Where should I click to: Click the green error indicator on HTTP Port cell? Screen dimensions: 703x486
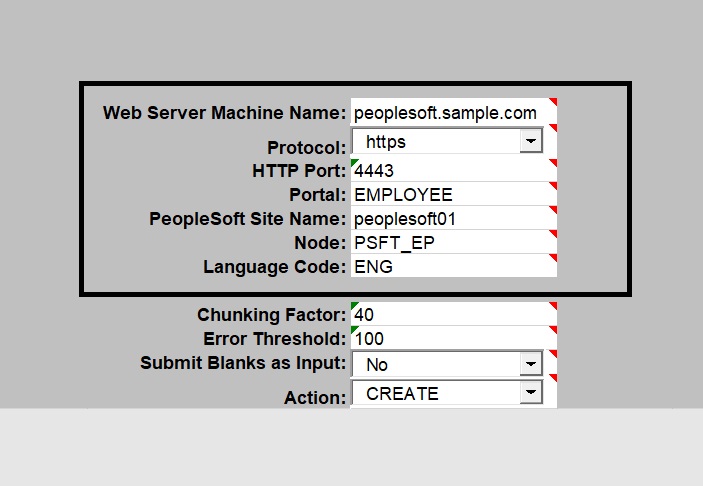(x=354, y=162)
